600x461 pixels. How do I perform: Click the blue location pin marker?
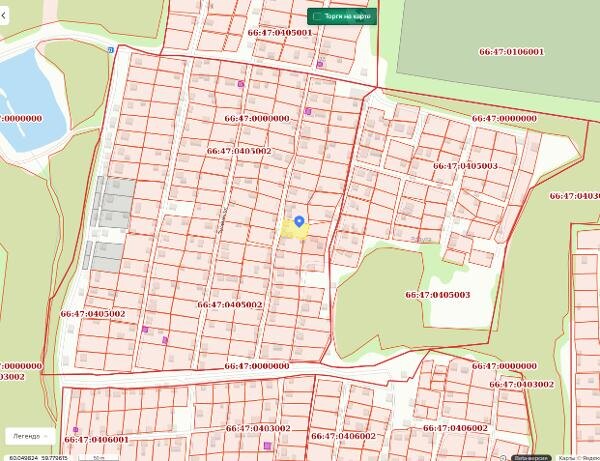tap(299, 222)
